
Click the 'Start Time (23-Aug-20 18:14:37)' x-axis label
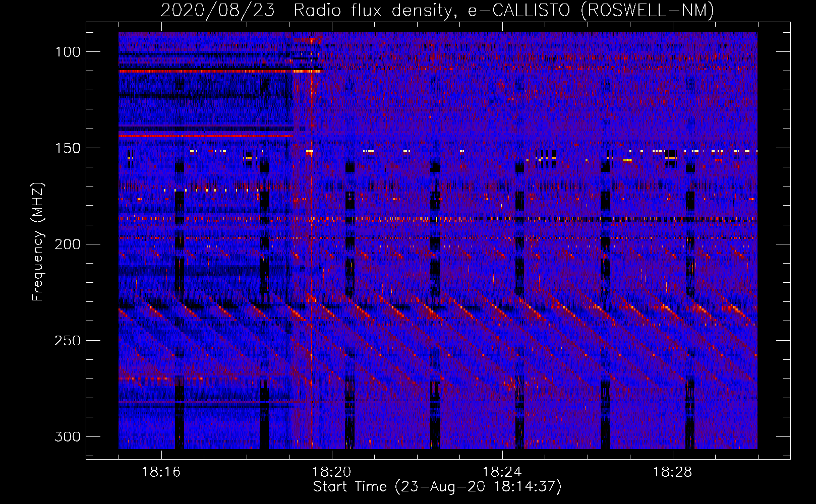click(x=437, y=487)
